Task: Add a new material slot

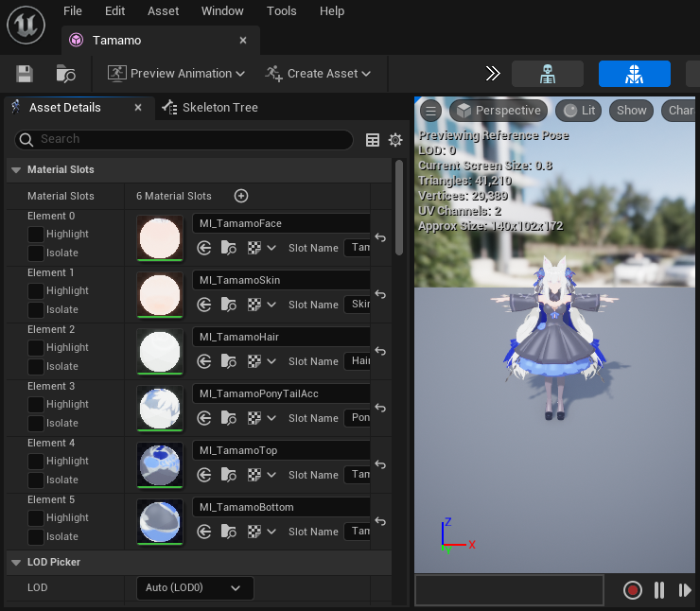Action: click(241, 196)
